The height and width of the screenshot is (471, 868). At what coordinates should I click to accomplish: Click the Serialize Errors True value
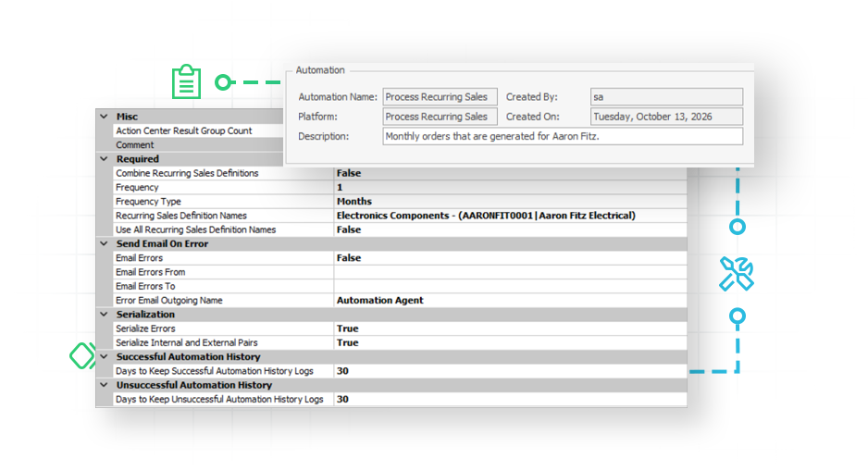point(348,328)
